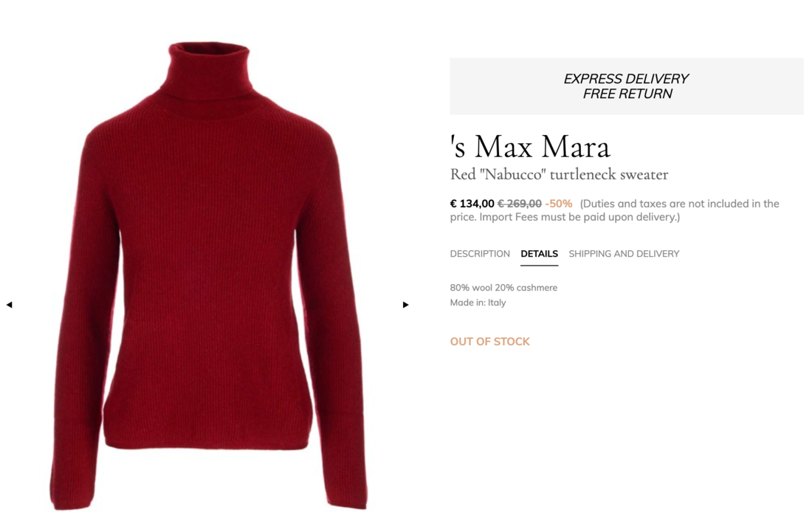Click the EXPRESS DELIVERY banner text
812x532 pixels.
coord(626,79)
